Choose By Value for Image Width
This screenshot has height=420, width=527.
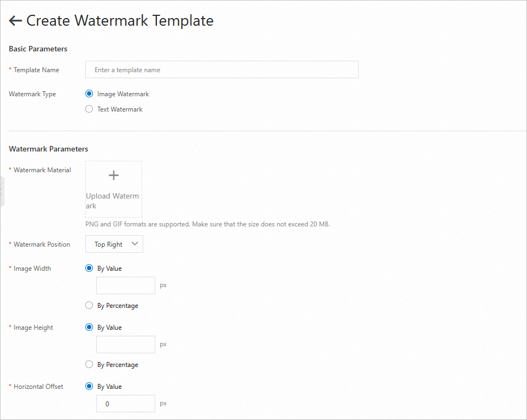pos(89,269)
